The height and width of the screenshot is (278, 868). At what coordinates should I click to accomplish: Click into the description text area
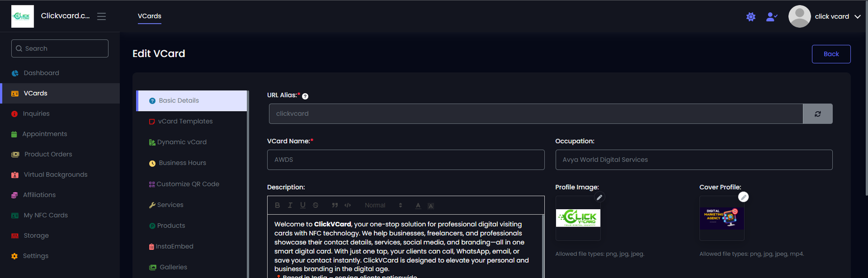point(406,247)
